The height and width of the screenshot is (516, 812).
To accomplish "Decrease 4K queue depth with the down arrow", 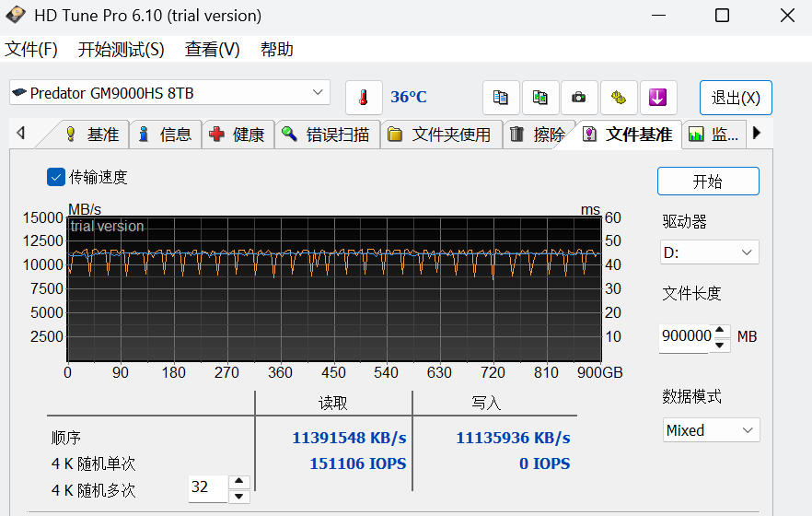I will pos(238,497).
